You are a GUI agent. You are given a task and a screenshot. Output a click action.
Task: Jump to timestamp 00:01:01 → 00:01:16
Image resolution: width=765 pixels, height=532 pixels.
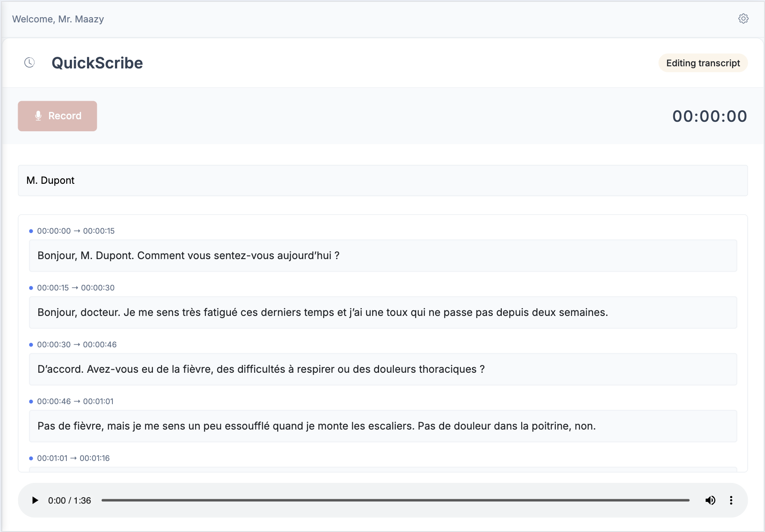[73, 458]
